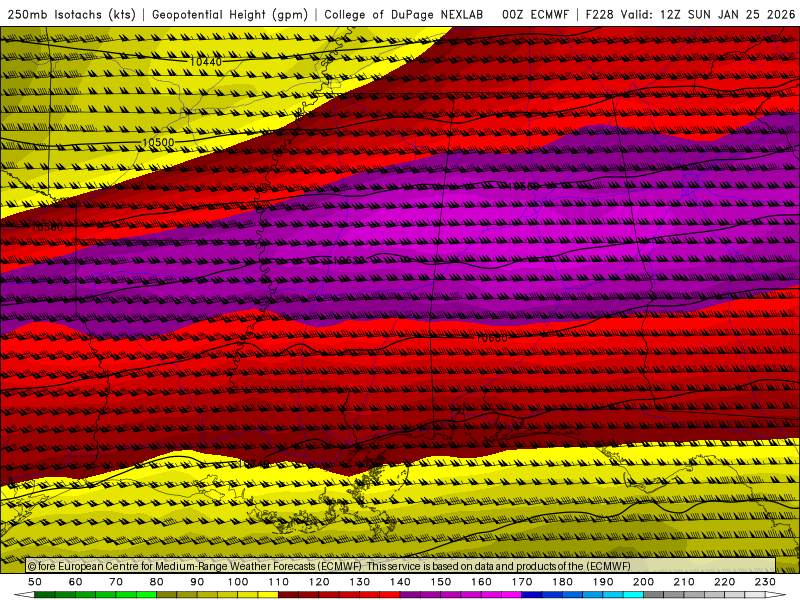Click the 10440 height contour label
The width and height of the screenshot is (800, 600).
206,62
